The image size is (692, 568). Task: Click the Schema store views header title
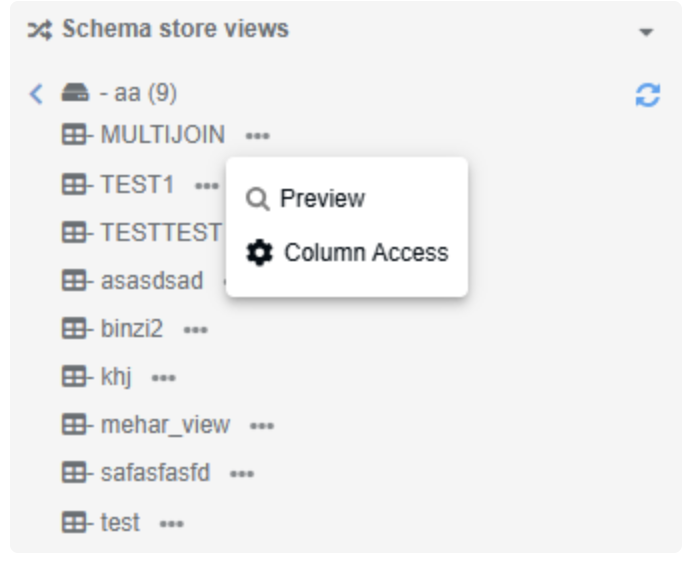(175, 30)
